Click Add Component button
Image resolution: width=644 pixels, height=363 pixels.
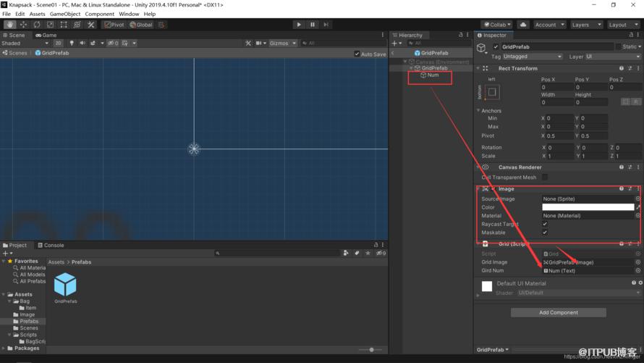[558, 312]
